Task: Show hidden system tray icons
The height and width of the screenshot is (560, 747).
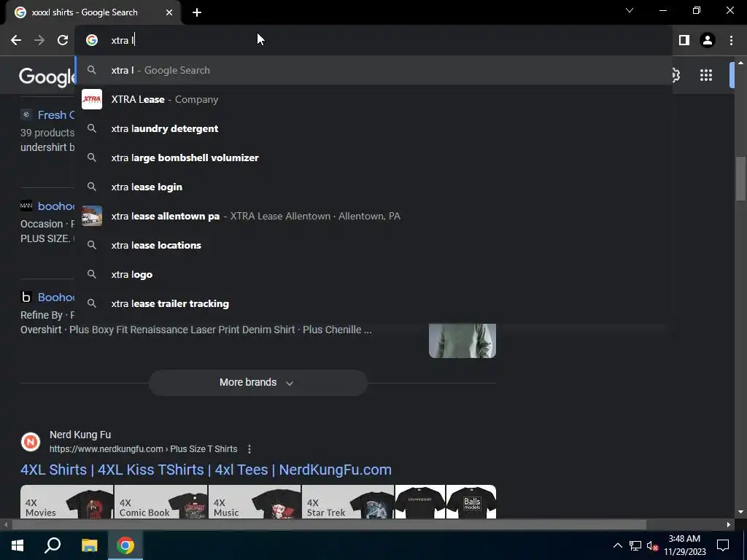Action: click(617, 545)
